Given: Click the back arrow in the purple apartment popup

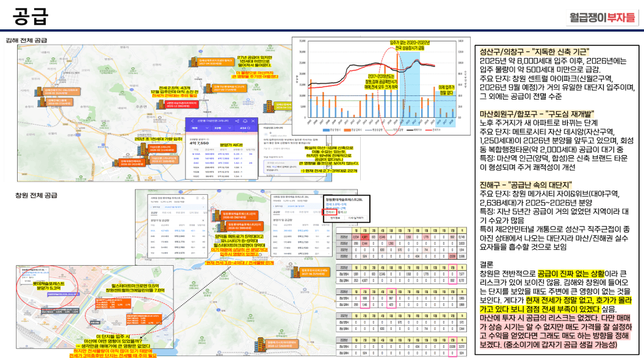Looking at the screenshot, I should [192, 121].
